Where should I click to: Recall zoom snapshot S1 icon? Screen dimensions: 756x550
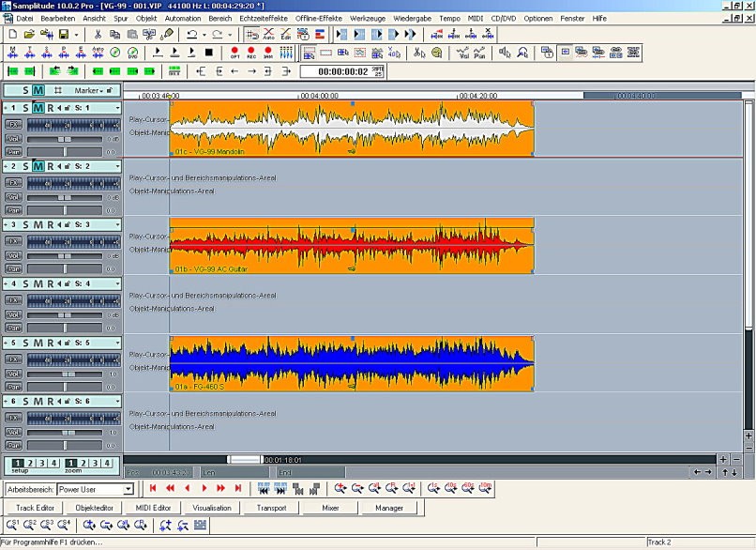(12, 525)
